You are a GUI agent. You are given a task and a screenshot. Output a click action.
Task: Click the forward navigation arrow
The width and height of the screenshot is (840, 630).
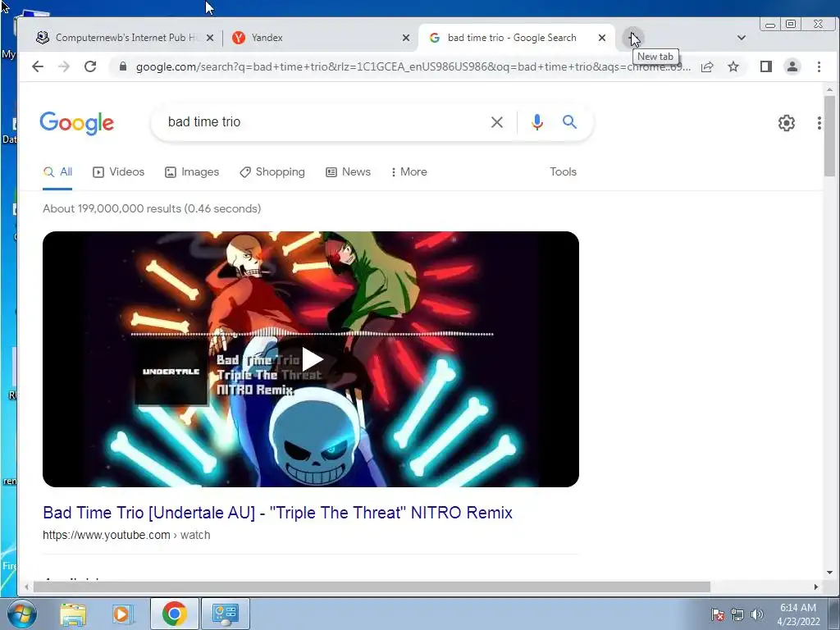[x=64, y=66]
